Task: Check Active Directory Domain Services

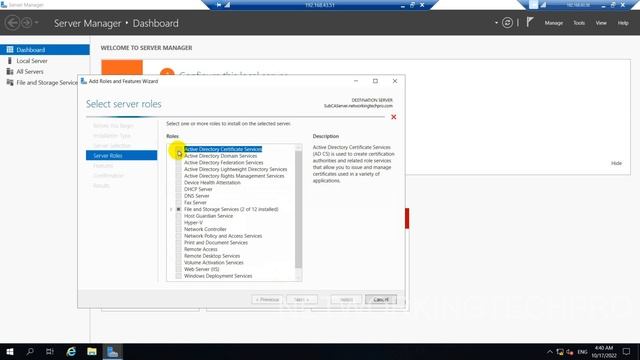Action: pyautogui.click(x=179, y=156)
